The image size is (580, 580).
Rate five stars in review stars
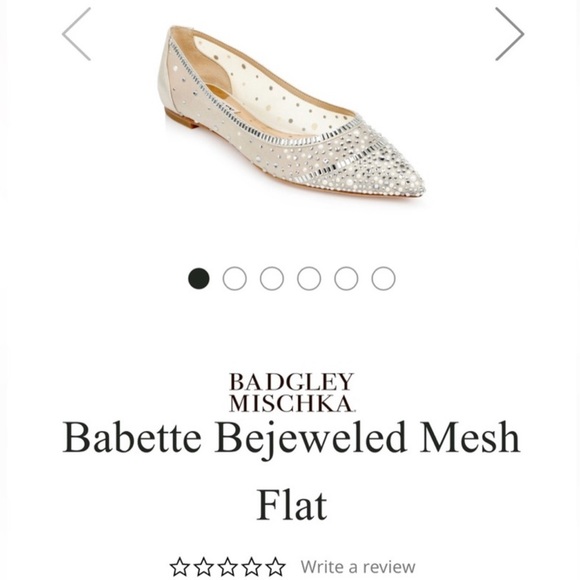[275, 567]
